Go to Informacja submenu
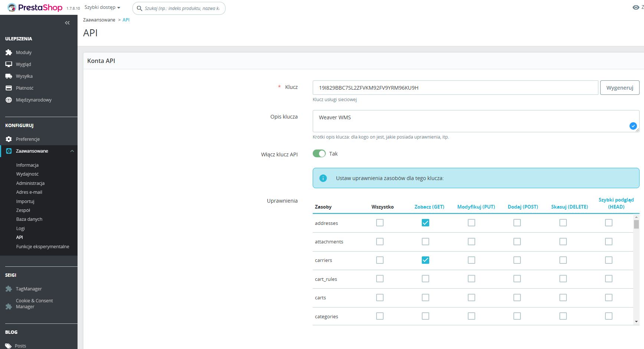The image size is (644, 349). point(27,165)
